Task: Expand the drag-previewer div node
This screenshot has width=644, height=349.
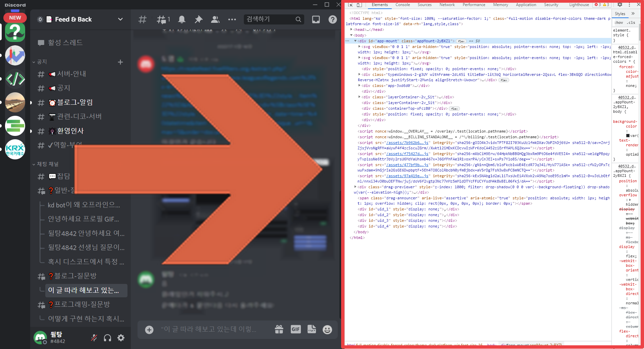Action: tap(355, 187)
